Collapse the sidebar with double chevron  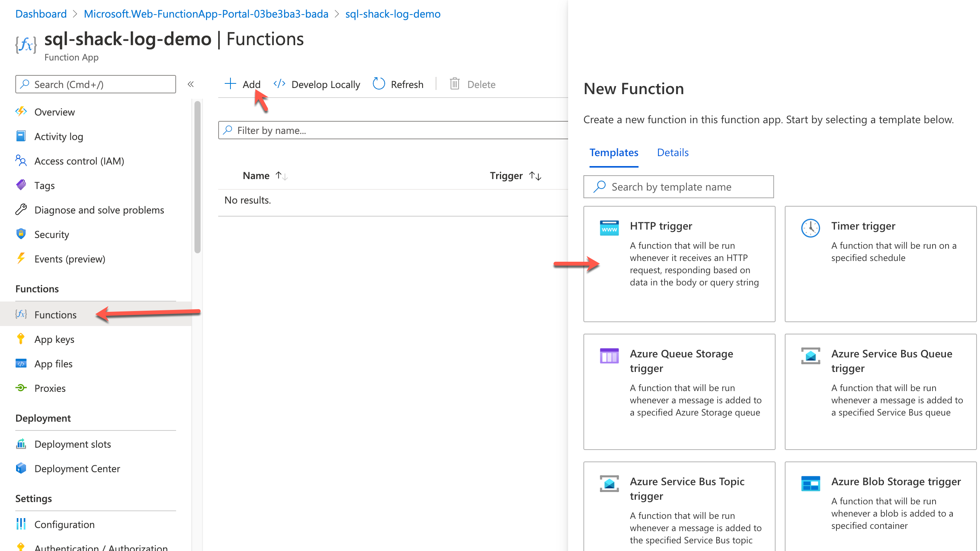[x=191, y=84]
